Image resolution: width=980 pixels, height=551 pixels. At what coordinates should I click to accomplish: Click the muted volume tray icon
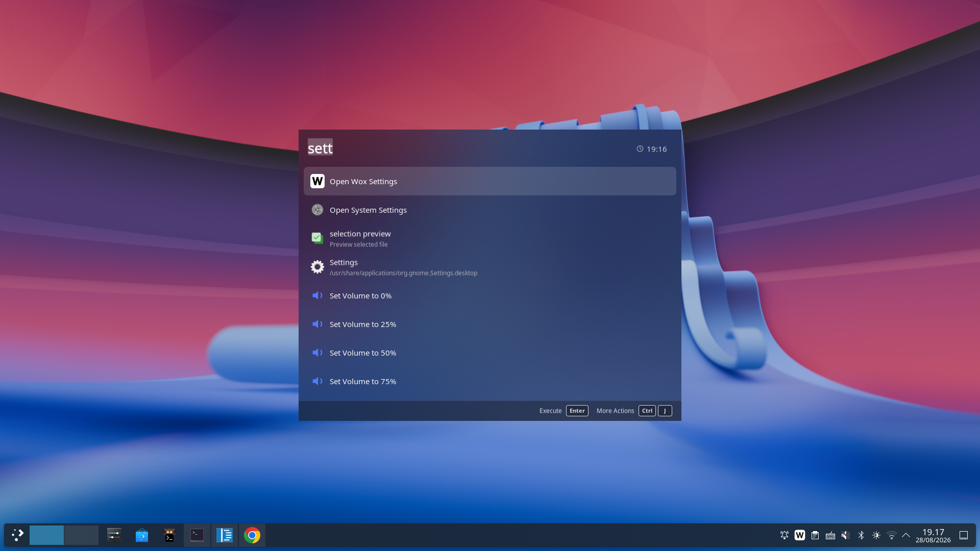pos(846,535)
